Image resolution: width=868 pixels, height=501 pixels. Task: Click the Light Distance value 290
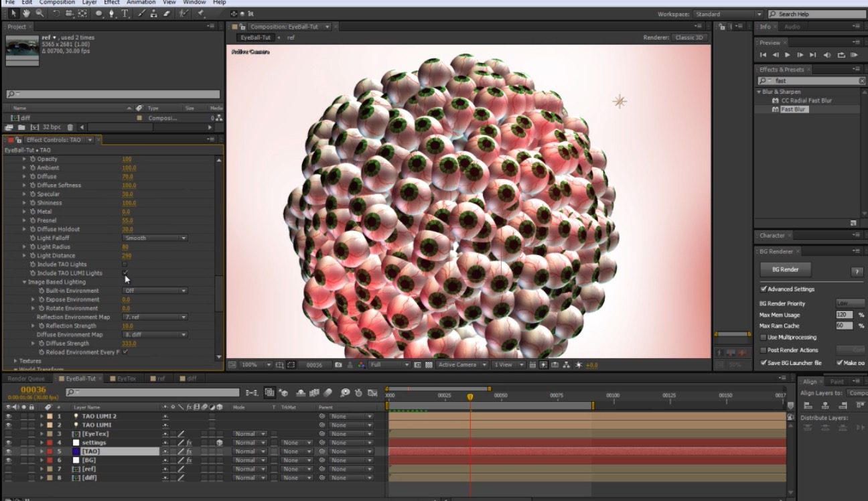(x=127, y=255)
